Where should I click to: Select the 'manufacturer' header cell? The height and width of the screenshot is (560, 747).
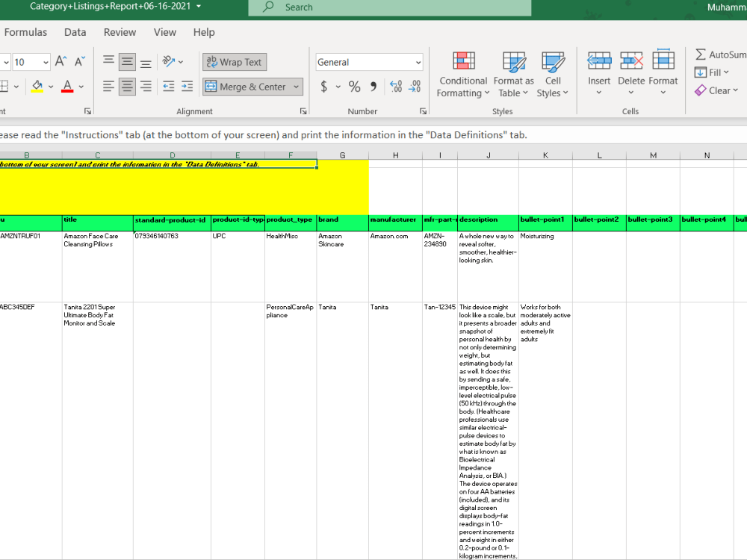(x=395, y=223)
